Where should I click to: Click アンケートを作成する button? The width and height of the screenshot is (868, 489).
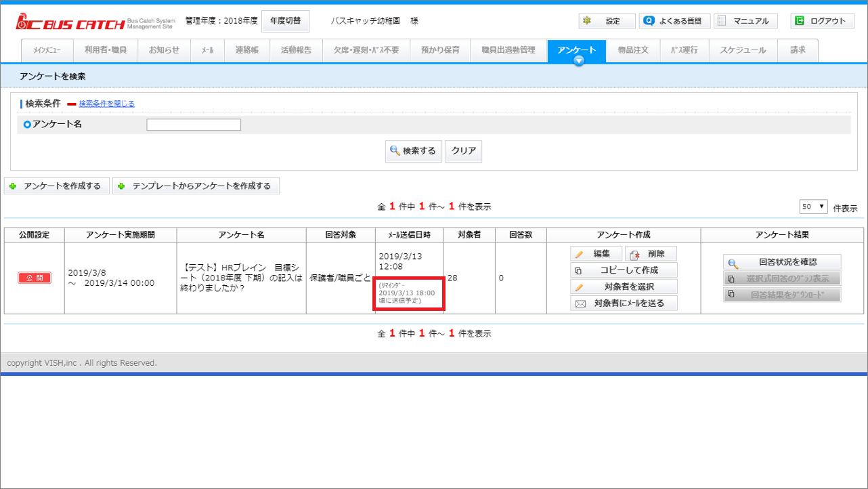point(57,186)
